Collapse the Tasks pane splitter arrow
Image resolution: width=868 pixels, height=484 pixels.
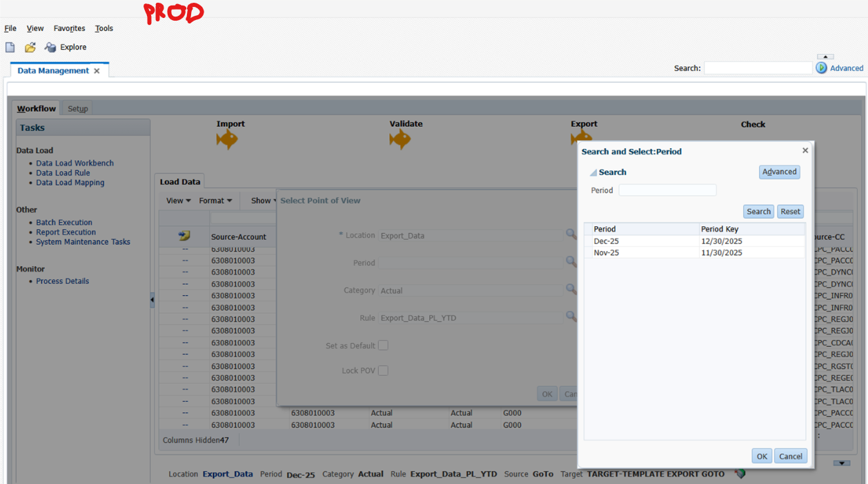click(x=152, y=300)
